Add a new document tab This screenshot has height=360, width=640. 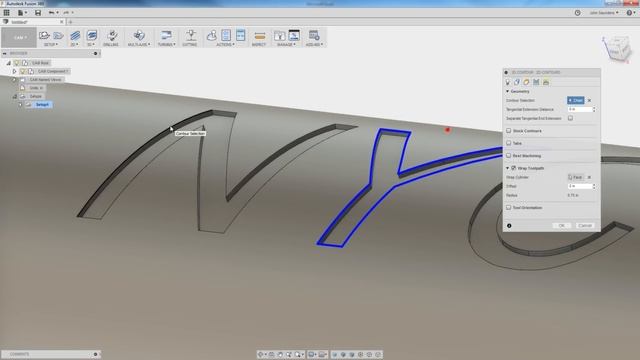tap(70, 22)
